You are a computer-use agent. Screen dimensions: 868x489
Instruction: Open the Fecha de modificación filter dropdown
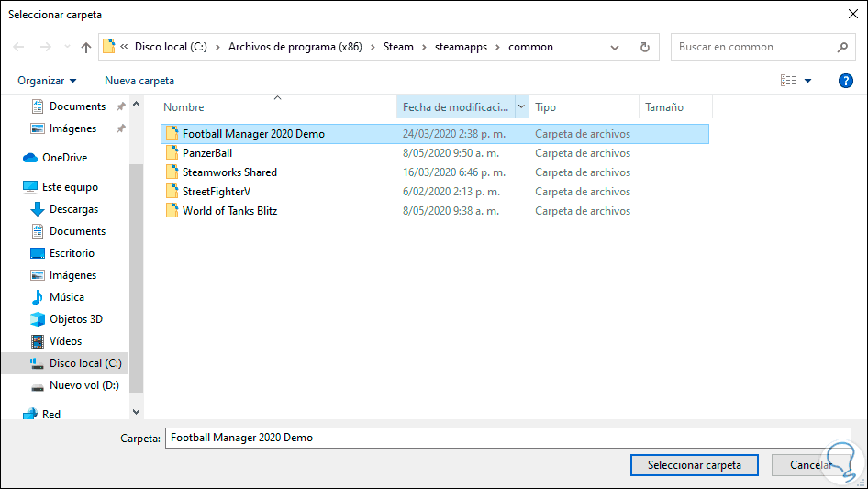pyautogui.click(x=521, y=106)
